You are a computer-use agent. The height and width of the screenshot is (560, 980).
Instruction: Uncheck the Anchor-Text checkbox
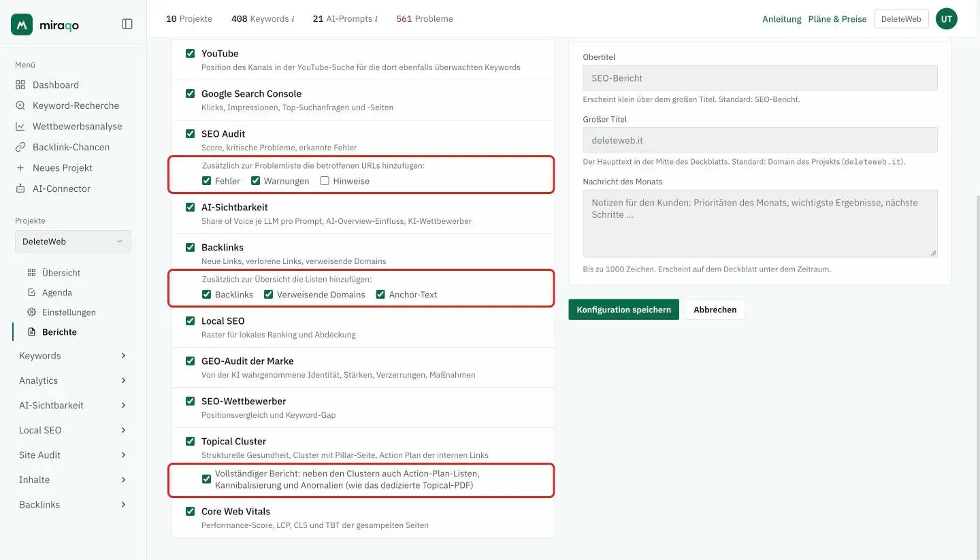point(380,295)
